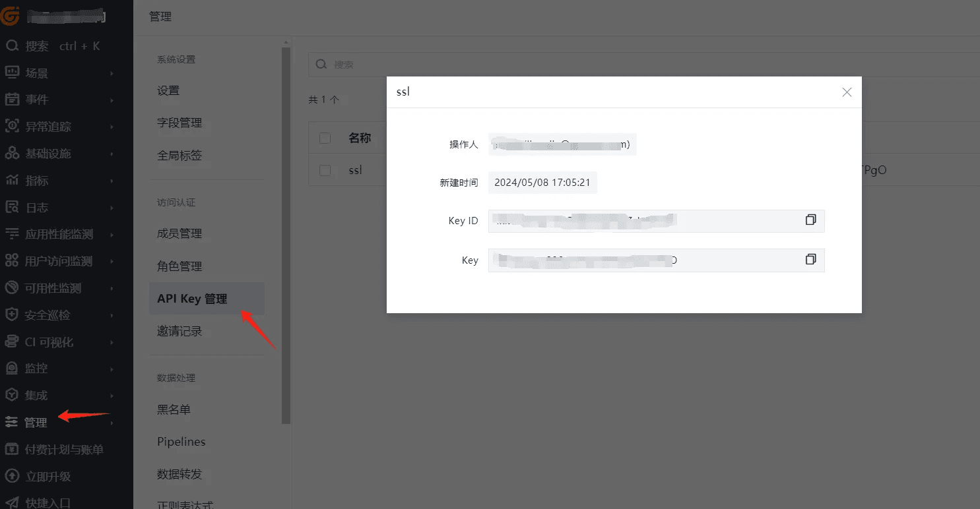The width and height of the screenshot is (980, 509).
Task: Open 邀请记录 page
Action: tap(180, 332)
